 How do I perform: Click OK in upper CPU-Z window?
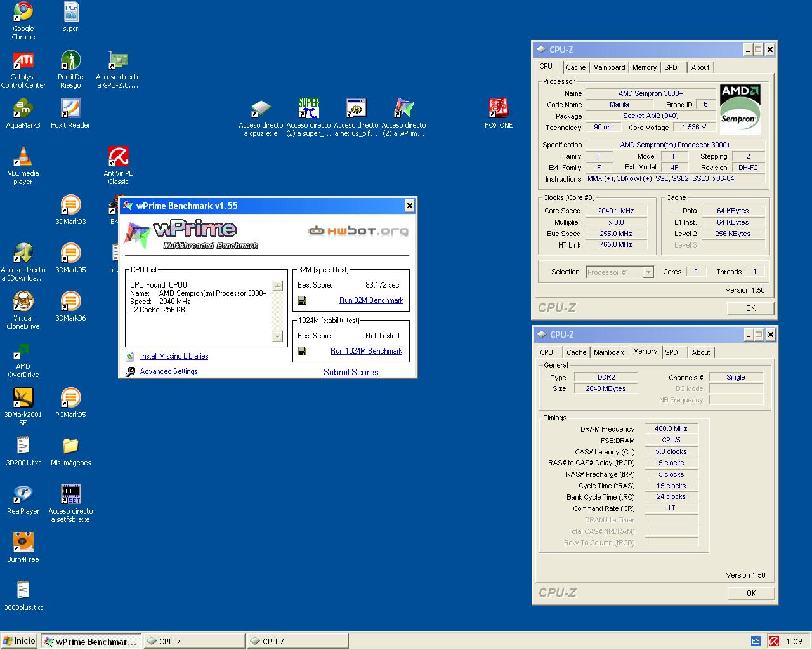(750, 308)
